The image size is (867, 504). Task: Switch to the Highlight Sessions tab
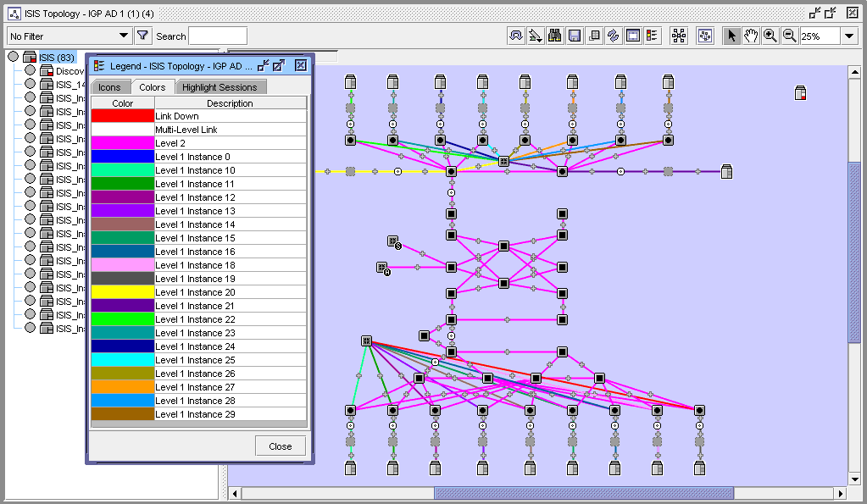pyautogui.click(x=220, y=87)
